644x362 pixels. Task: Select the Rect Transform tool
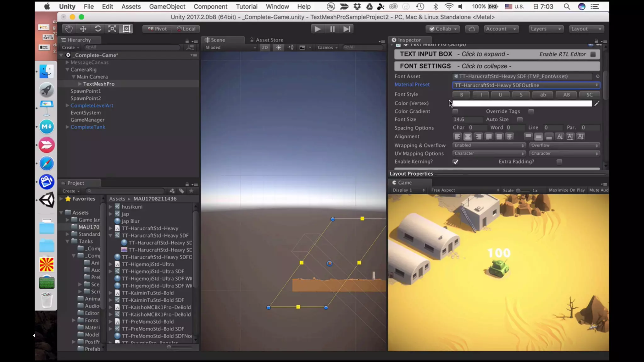[x=126, y=29]
